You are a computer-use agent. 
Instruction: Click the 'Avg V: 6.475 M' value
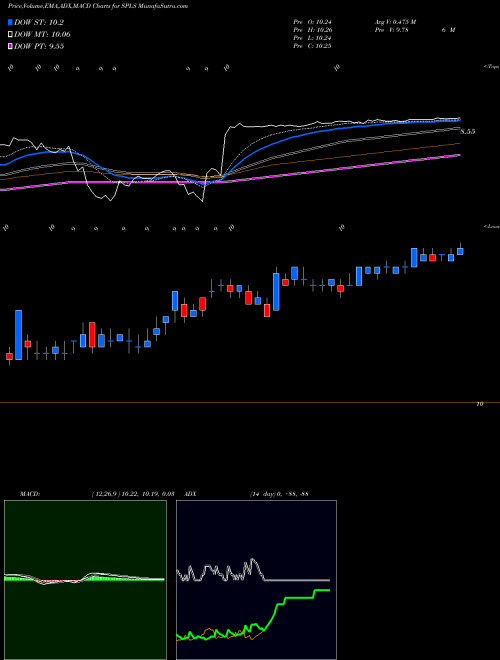(x=395, y=22)
